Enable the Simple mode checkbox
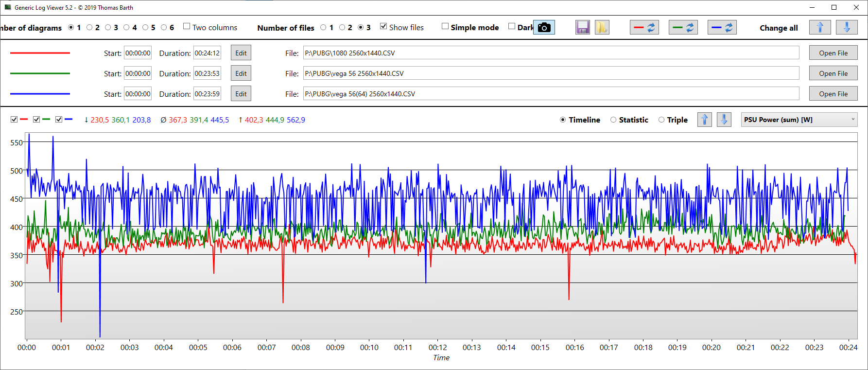Viewport: 868px width, 370px height. point(445,26)
